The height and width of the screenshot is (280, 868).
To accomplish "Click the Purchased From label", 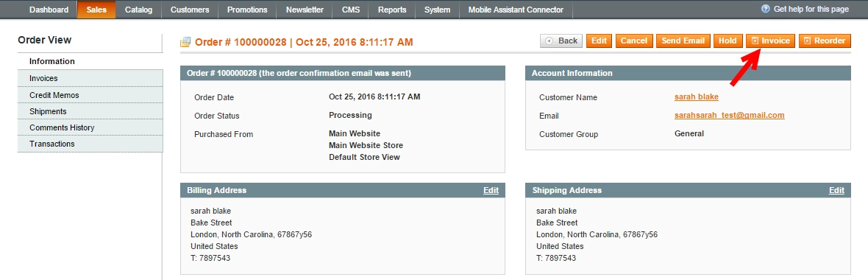I will pyautogui.click(x=224, y=134).
